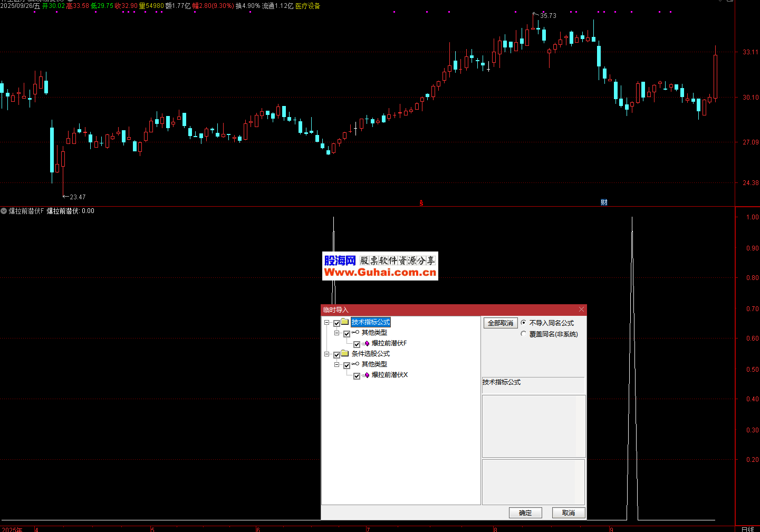The width and height of the screenshot is (760, 532).
Task: Click the 财 finance marker on chart
Action: pyautogui.click(x=604, y=202)
